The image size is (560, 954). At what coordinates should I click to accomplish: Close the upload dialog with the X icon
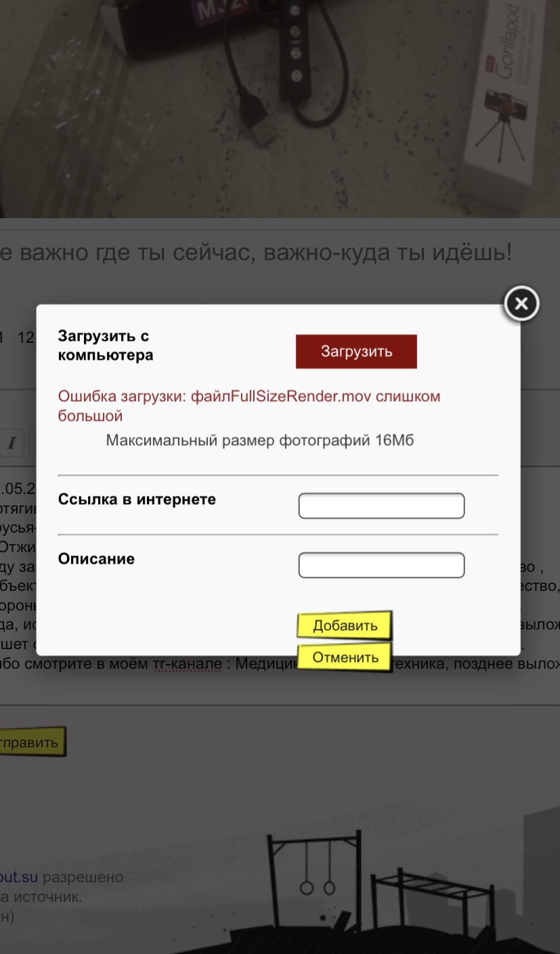(521, 304)
